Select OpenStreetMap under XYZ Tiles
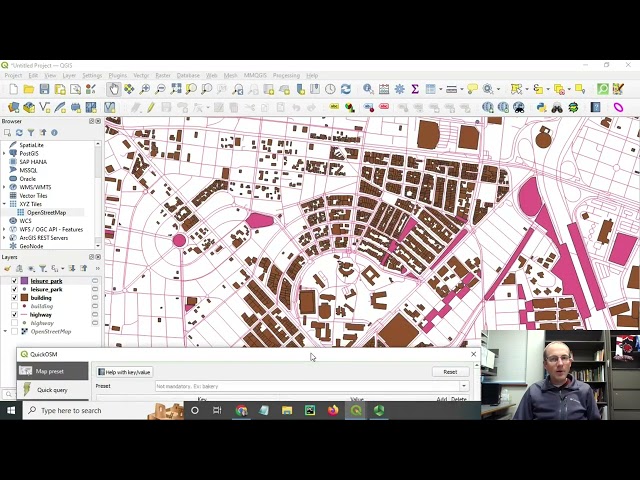Screen dimensions: 640x480 tap(46, 213)
